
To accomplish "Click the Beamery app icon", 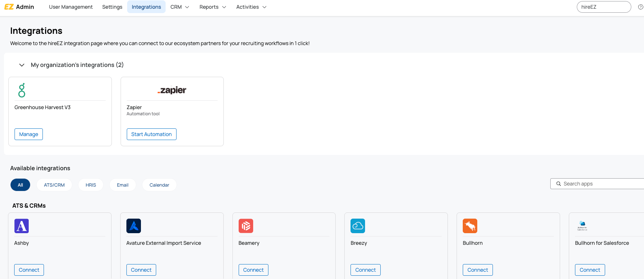I will 246,226.
